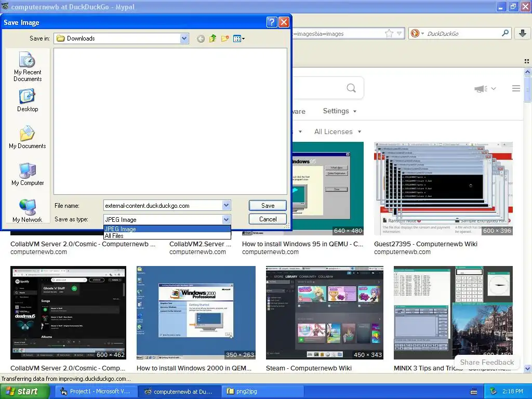Bookmark page with the star icon
532x399 pixels.
pos(389,33)
